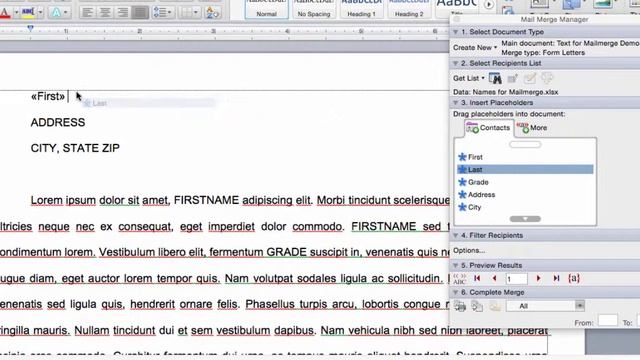Apply the Heading 2 style
Screen dimensions: 640x360
click(x=409, y=9)
